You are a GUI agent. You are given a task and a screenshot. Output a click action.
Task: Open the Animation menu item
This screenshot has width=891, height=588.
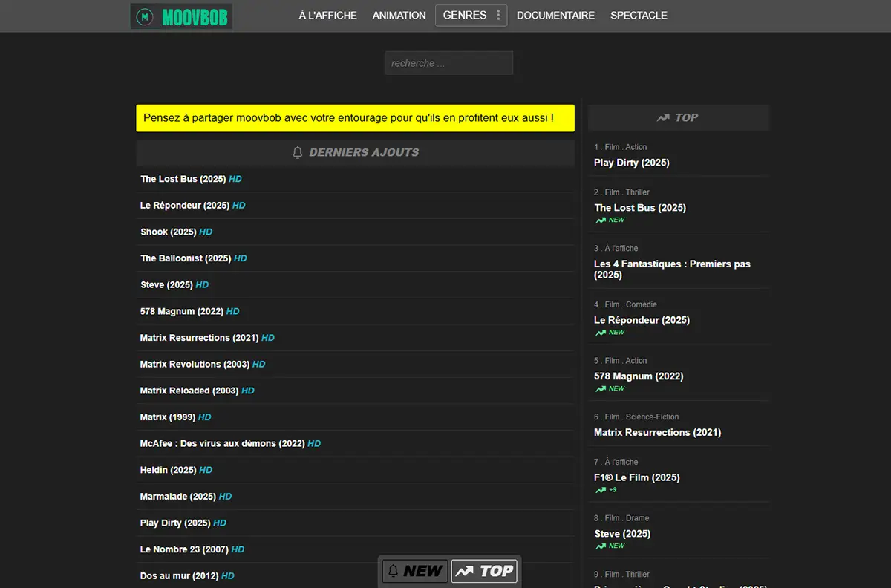point(399,15)
